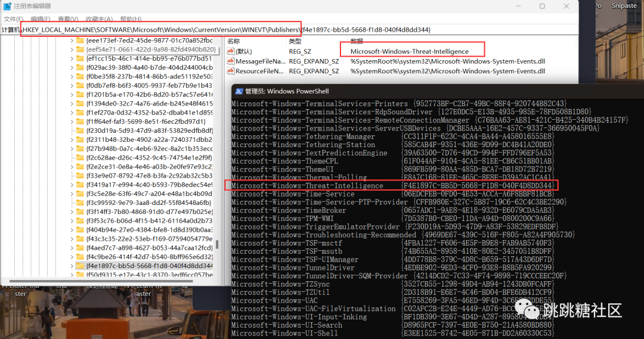Click PowerShell line Microsoft-Windows-TextPredictionEngine
This screenshot has width=644, height=339.
[392, 153]
